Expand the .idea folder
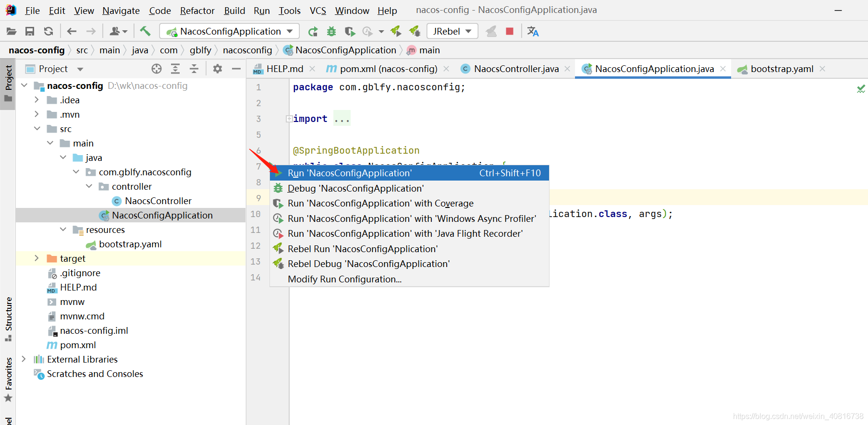 point(37,100)
